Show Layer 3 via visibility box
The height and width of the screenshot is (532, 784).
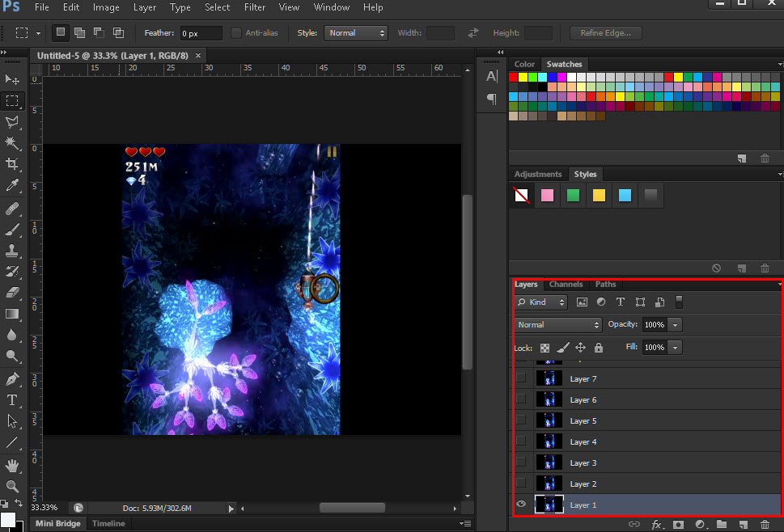(x=521, y=462)
